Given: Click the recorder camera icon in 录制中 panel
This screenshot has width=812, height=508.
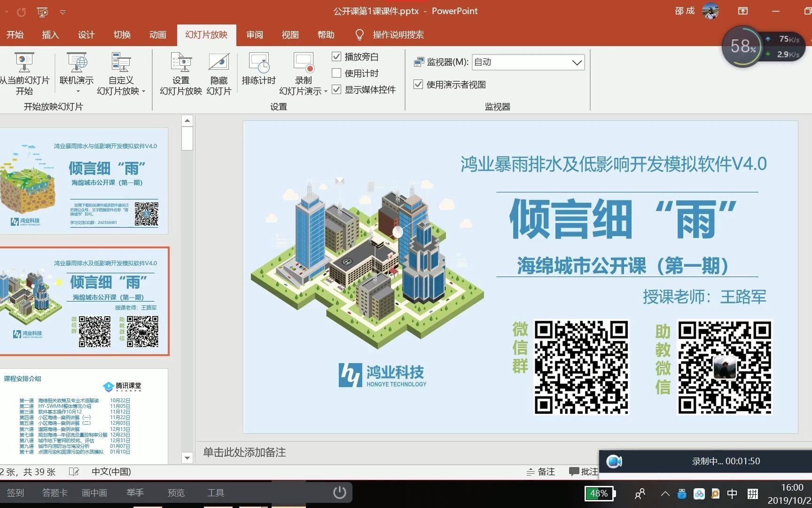Looking at the screenshot, I should (x=614, y=461).
